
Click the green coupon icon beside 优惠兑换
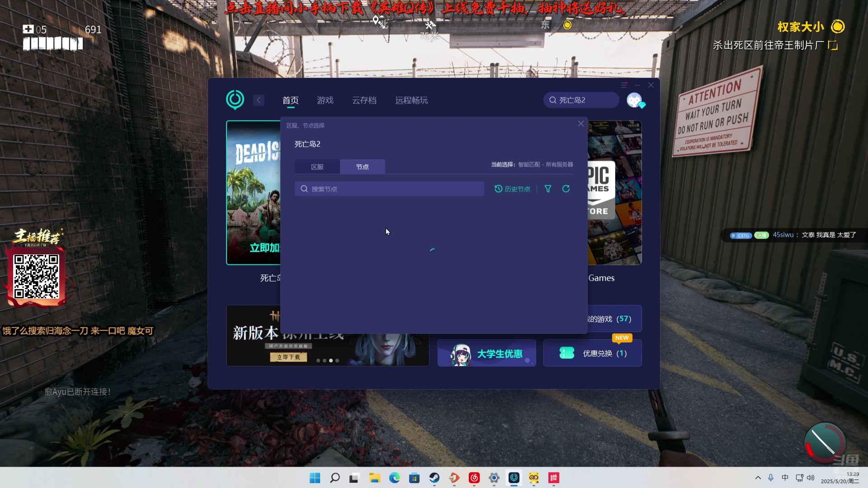[x=566, y=353]
